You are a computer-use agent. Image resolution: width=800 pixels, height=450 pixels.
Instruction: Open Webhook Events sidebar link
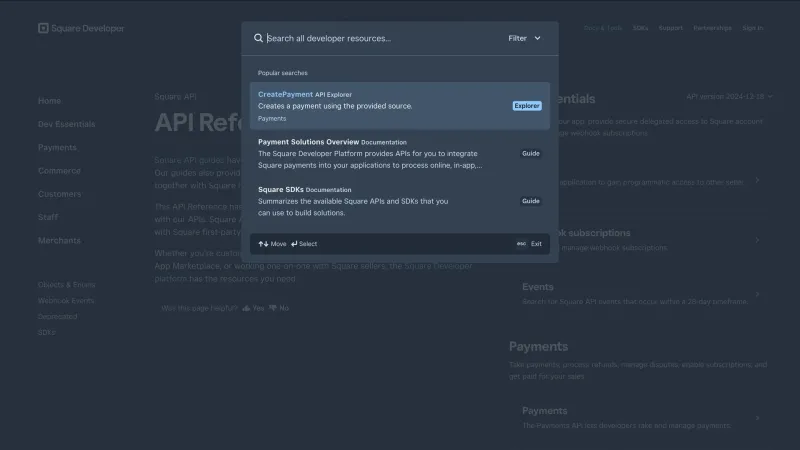click(66, 301)
